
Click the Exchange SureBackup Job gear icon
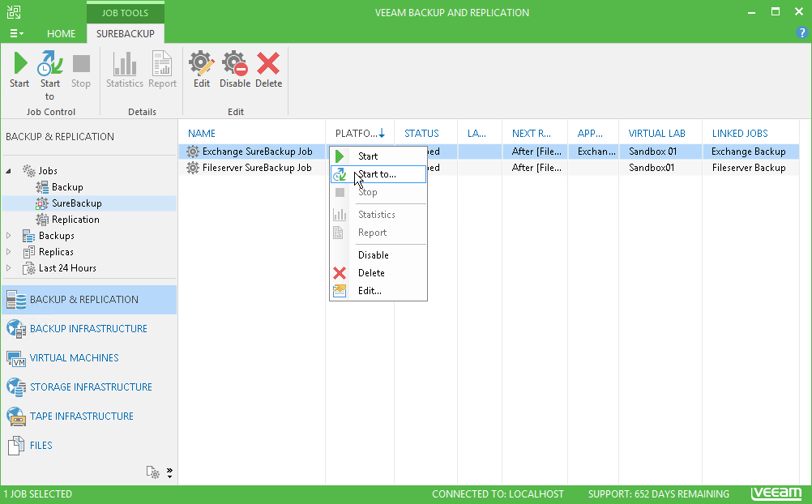point(193,152)
